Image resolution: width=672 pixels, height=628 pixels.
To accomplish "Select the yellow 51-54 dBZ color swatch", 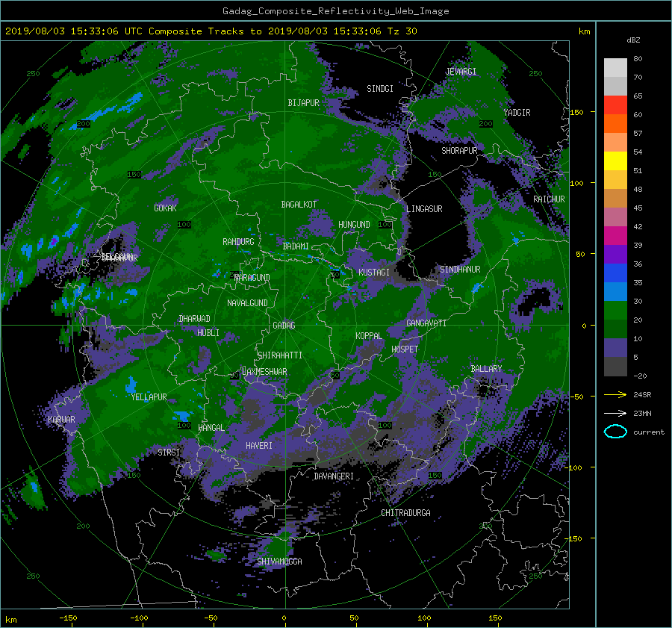I will pyautogui.click(x=615, y=161).
